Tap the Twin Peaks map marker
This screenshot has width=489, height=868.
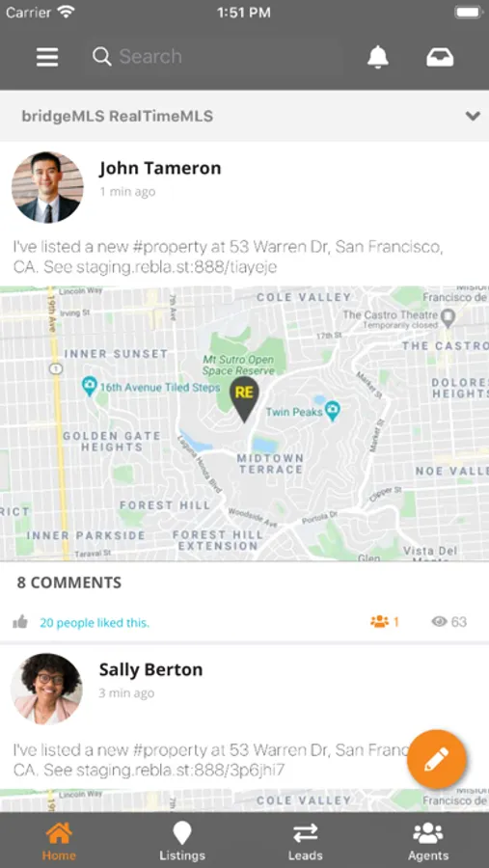point(333,411)
